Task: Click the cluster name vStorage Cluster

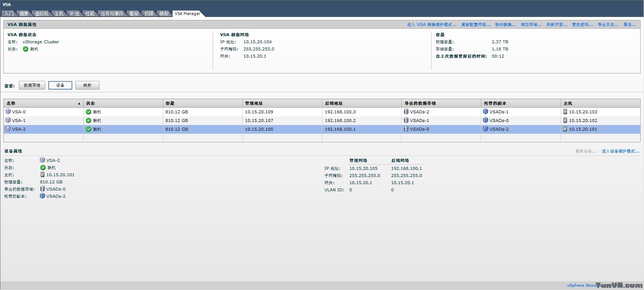Action: 41,42
